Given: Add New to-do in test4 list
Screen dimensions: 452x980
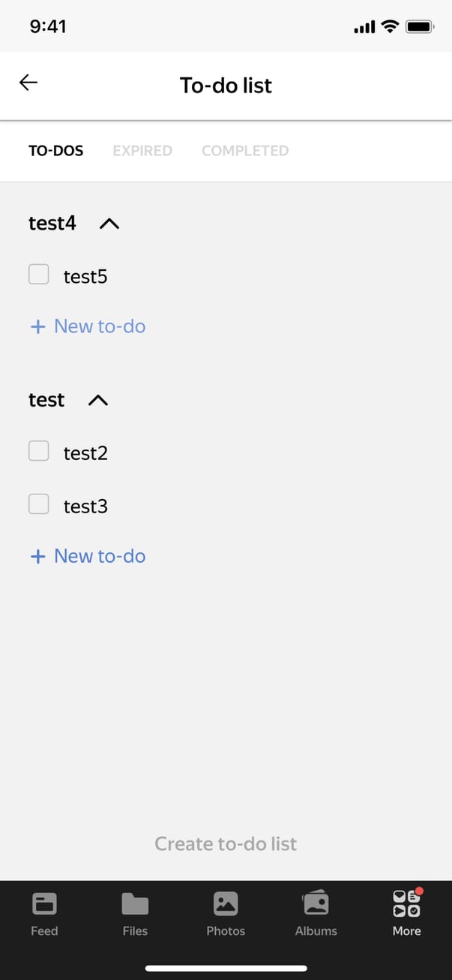Looking at the screenshot, I should tap(100, 326).
